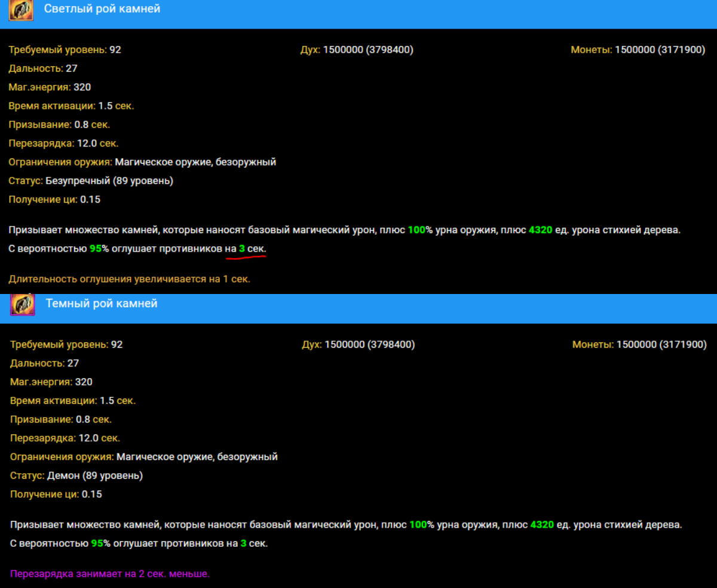
Task: Click Перезарядка: 12.0 сек. in Темный panel
Action: (65, 438)
